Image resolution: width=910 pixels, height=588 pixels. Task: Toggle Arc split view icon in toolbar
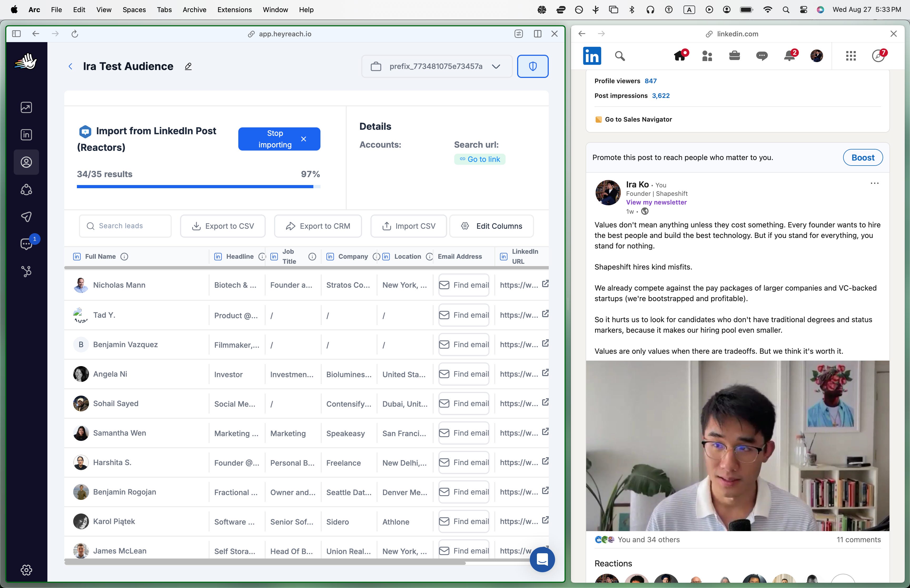tap(537, 34)
